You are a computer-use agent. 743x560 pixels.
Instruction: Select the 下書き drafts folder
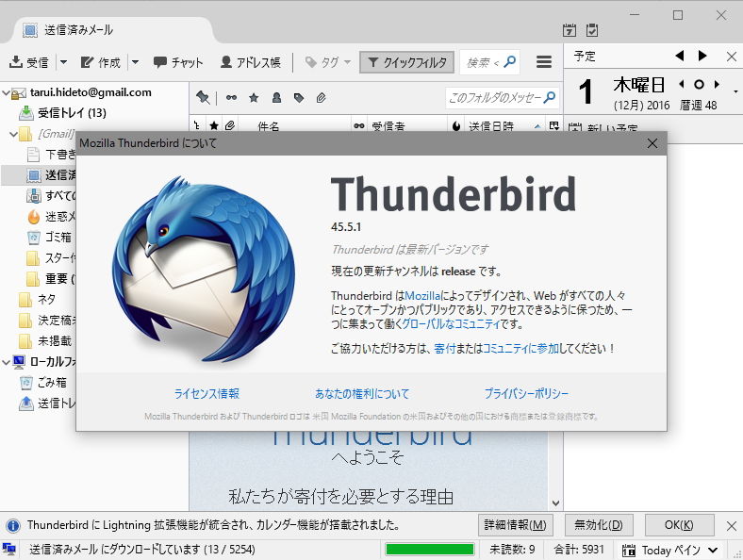point(51,155)
